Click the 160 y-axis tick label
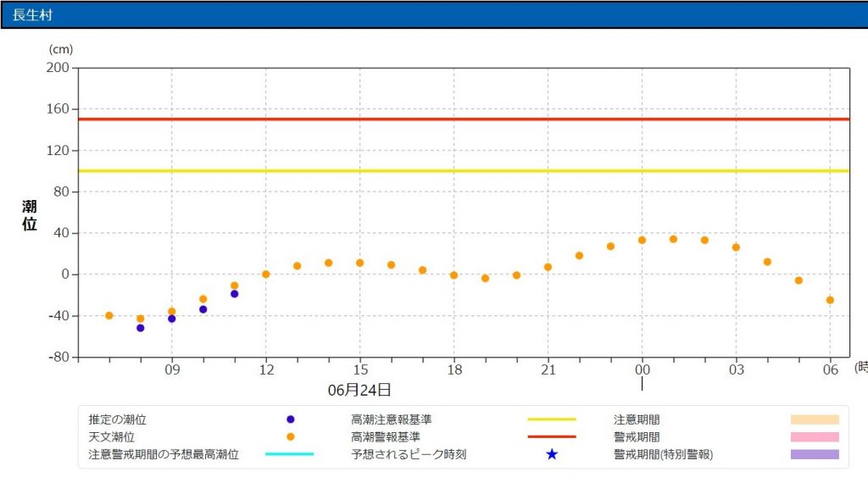This screenshot has width=868, height=483. 58,108
